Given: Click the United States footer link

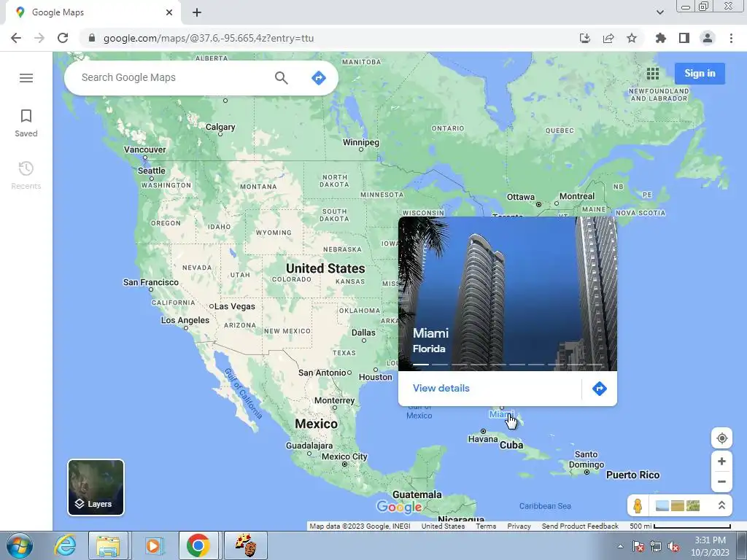Looking at the screenshot, I should coord(443,526).
